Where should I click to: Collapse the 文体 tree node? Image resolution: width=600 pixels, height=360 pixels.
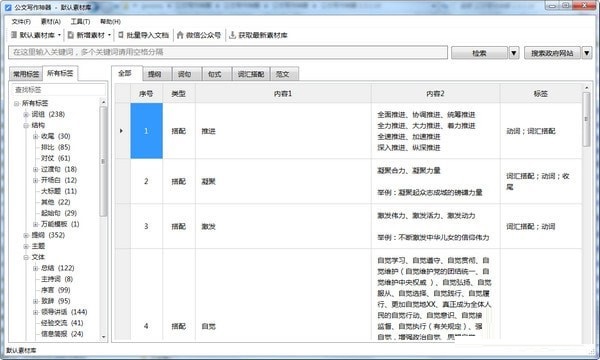tap(26, 257)
